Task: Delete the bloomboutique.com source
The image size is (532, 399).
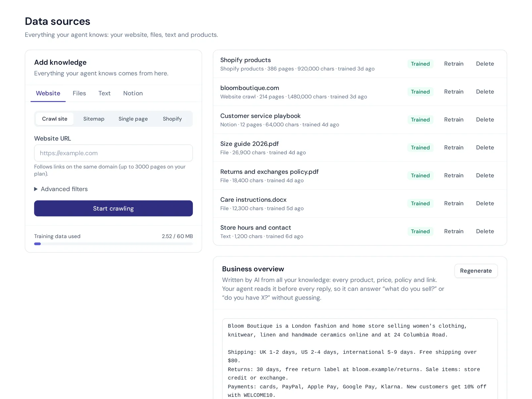Action: tap(485, 92)
